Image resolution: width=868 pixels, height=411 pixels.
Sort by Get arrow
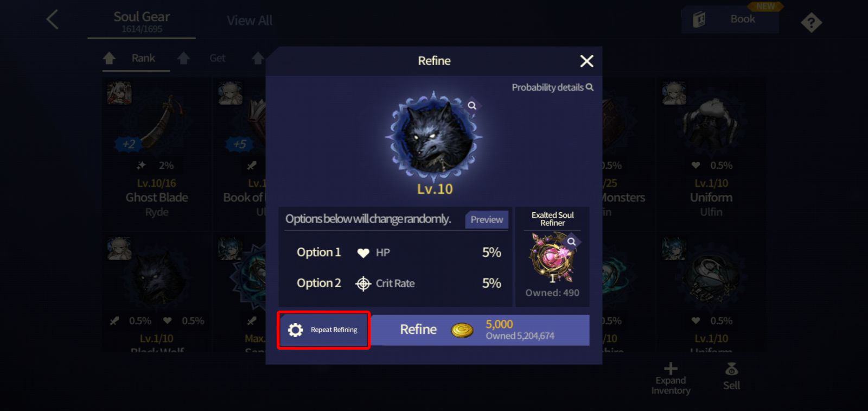(x=183, y=58)
